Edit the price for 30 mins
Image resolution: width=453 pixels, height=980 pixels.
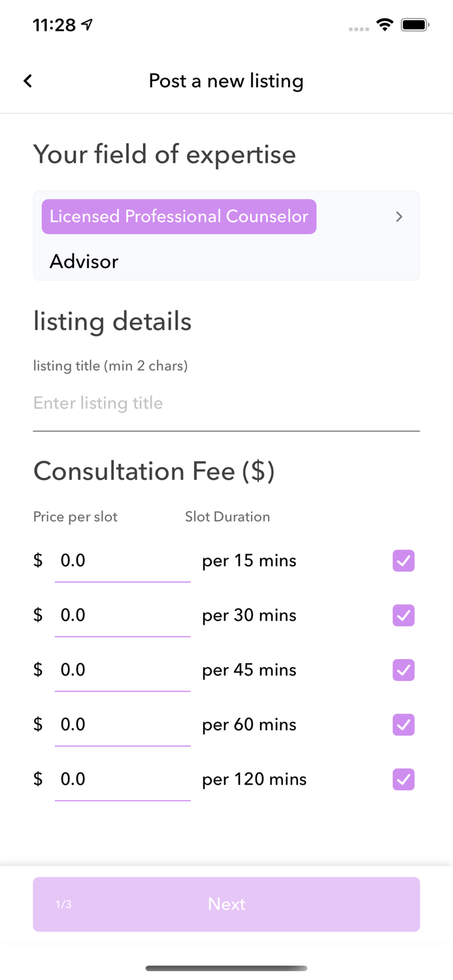(122, 615)
